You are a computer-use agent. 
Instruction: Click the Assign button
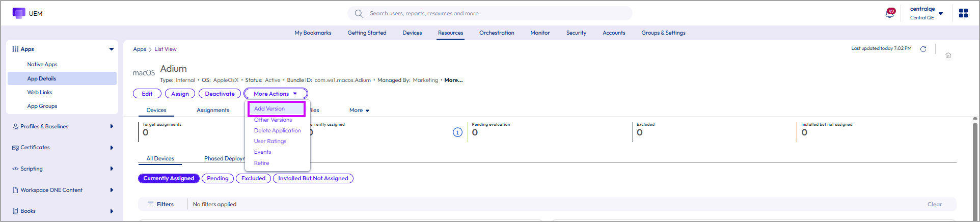180,94
